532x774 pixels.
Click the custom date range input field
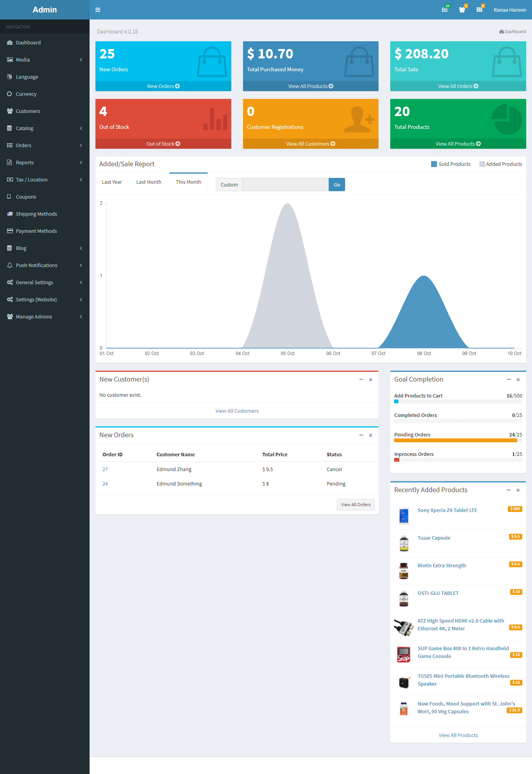coord(285,185)
